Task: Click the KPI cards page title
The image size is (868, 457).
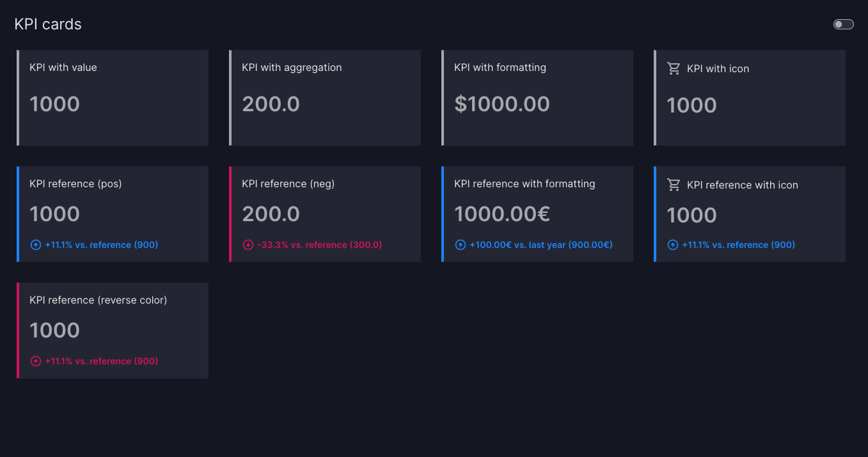Action: [48, 24]
